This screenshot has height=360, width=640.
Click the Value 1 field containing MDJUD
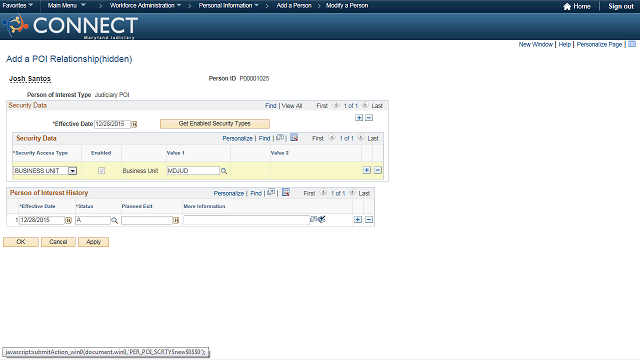coord(193,171)
